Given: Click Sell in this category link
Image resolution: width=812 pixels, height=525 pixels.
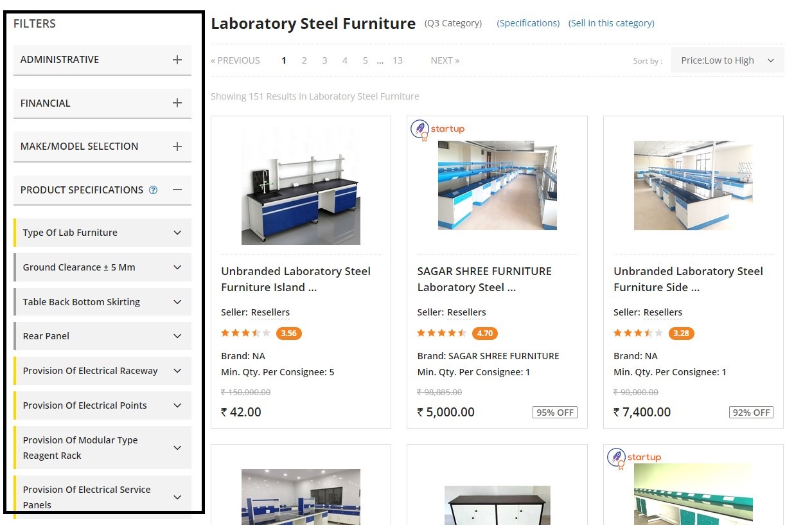Looking at the screenshot, I should 611,23.
